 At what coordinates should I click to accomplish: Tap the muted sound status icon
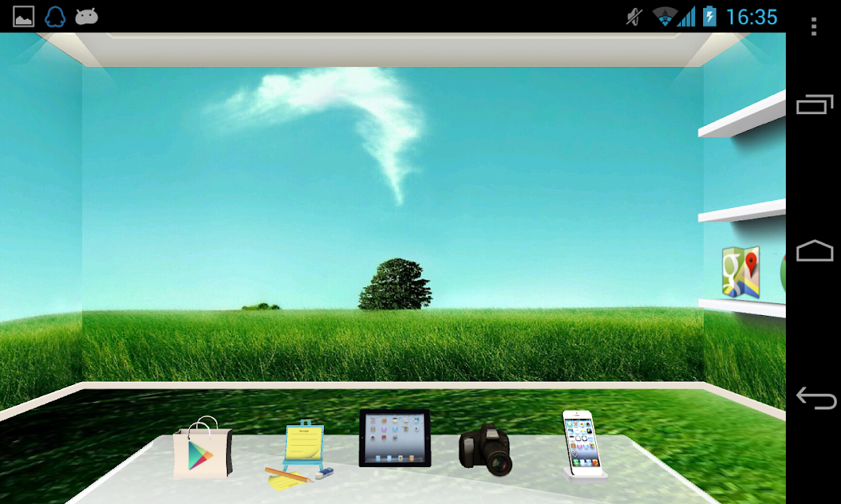point(634,17)
